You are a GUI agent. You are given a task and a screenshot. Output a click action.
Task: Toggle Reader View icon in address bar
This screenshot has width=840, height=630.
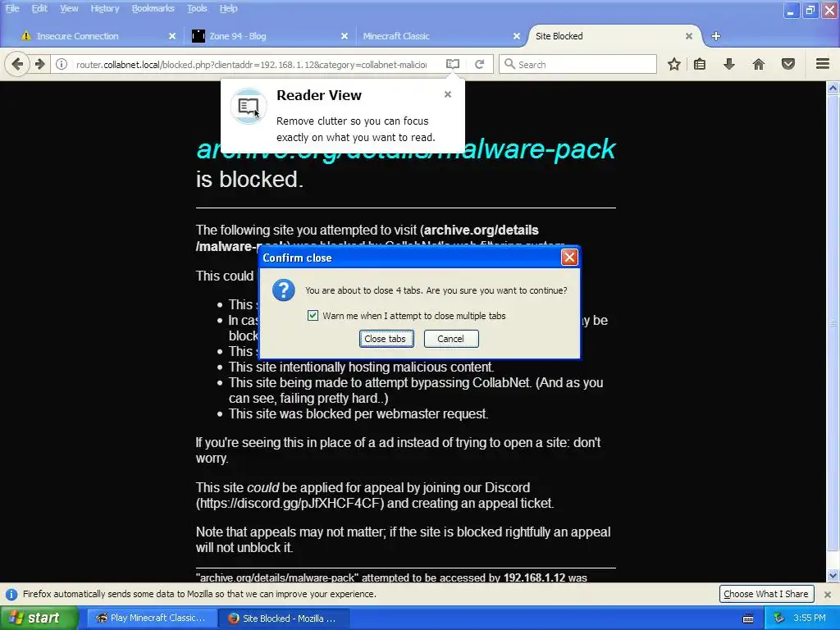453,64
